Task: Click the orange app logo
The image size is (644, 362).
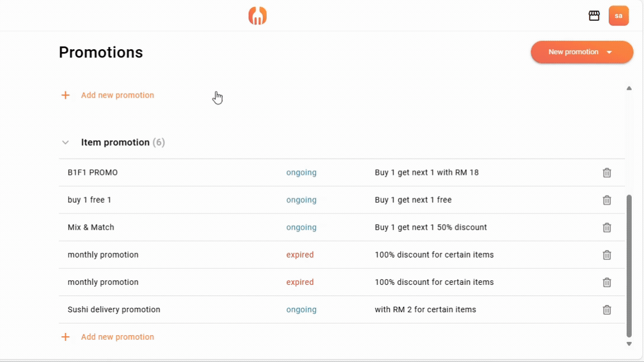Action: (258, 16)
